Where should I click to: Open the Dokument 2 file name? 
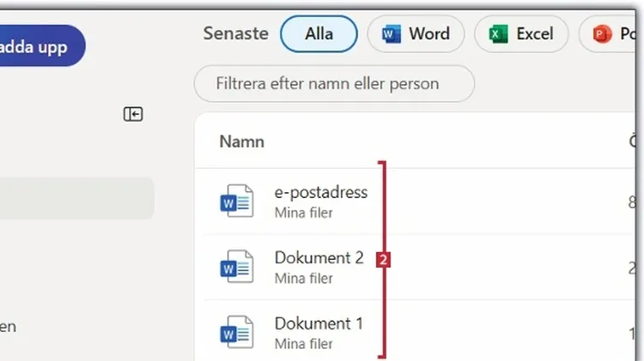[319, 257]
